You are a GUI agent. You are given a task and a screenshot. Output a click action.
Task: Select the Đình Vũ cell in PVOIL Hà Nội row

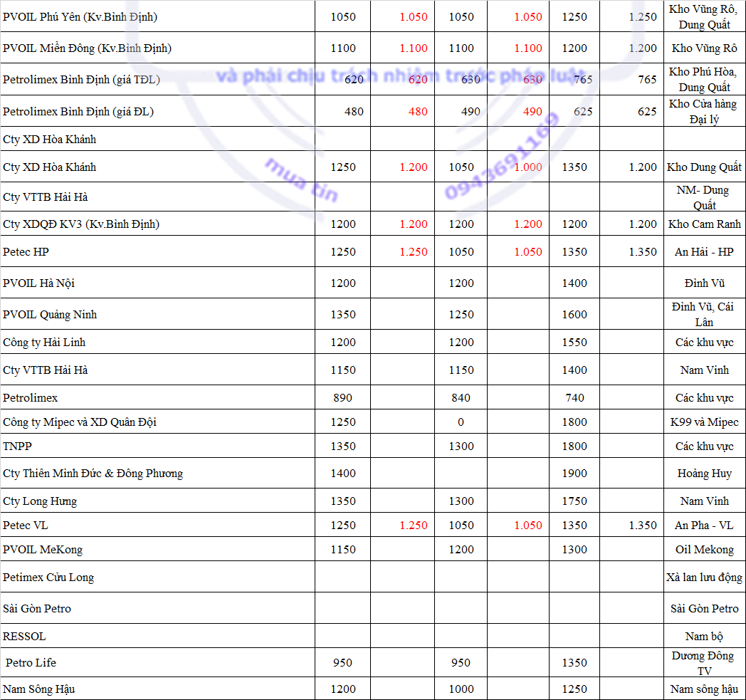click(704, 283)
